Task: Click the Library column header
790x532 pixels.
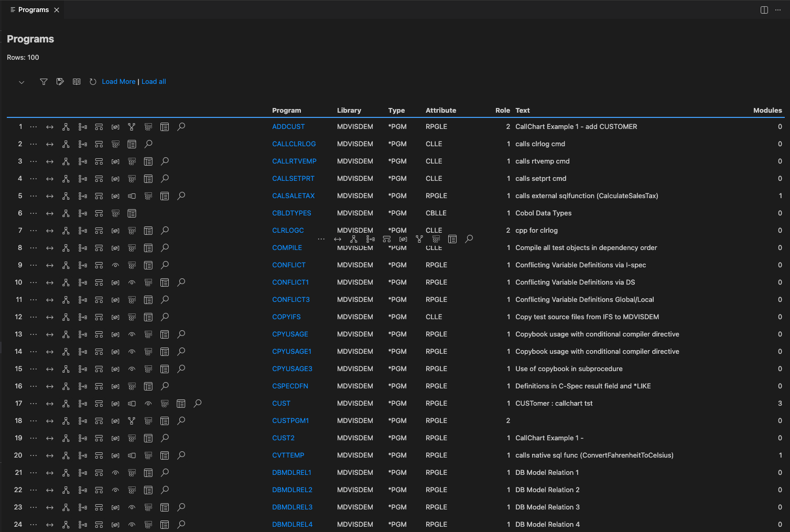Action: click(x=349, y=111)
